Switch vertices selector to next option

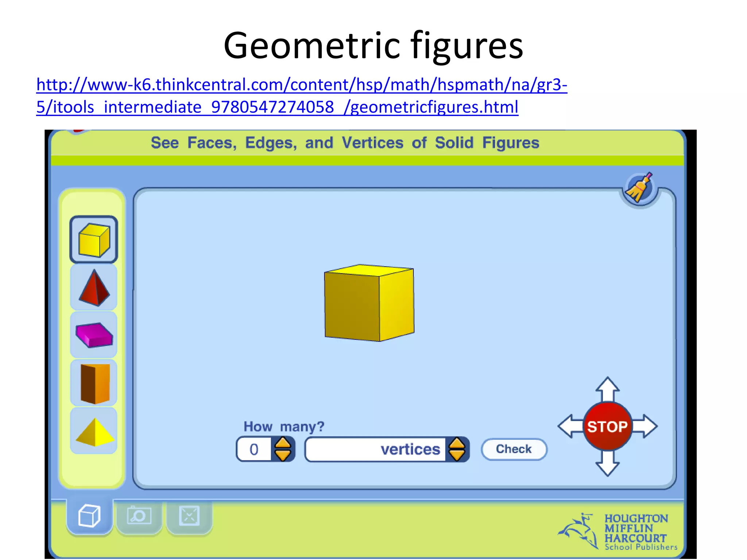[457, 455]
